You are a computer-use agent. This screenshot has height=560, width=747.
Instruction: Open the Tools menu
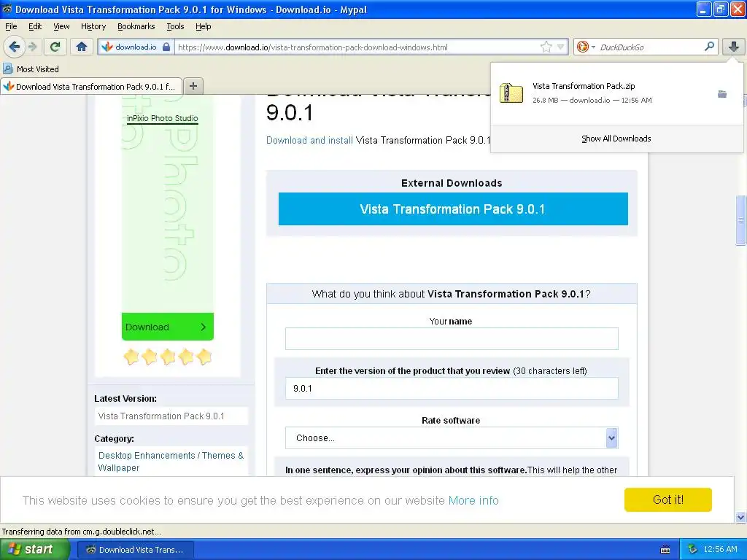pyautogui.click(x=175, y=27)
